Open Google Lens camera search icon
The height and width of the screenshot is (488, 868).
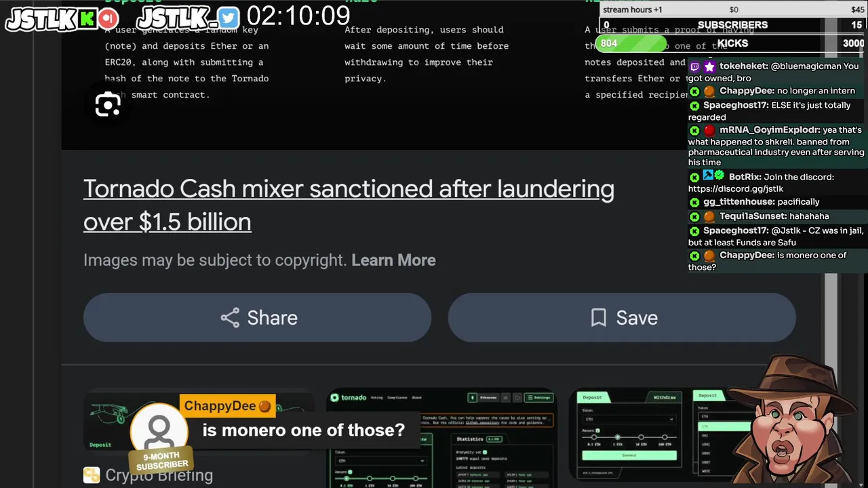tap(108, 104)
